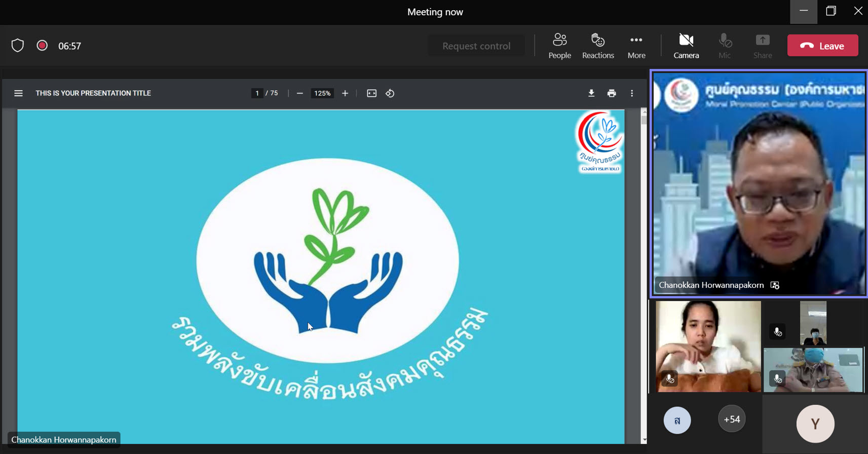The width and height of the screenshot is (868, 454).
Task: Click the presentation title text
Action: [93, 93]
